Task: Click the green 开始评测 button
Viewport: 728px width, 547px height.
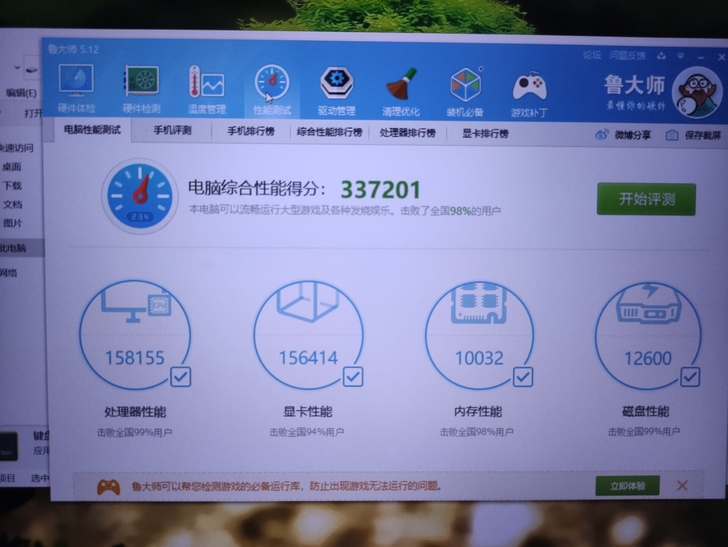Action: pos(646,199)
